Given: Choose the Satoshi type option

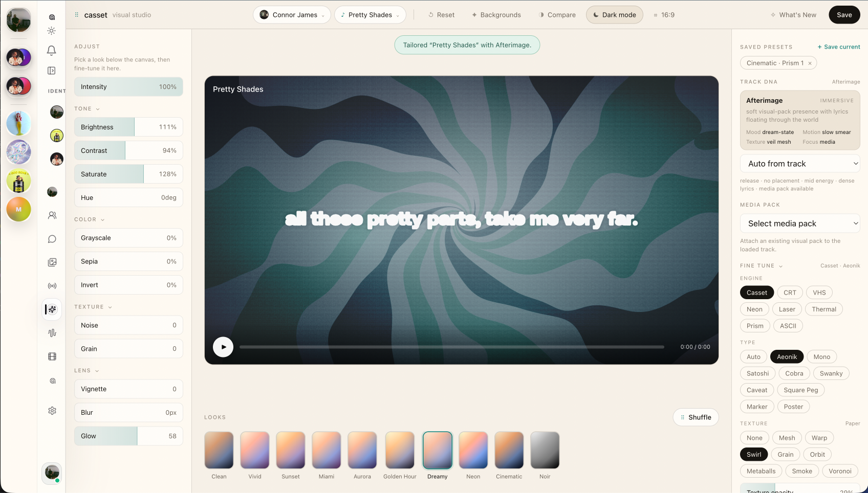Looking at the screenshot, I should click(757, 373).
